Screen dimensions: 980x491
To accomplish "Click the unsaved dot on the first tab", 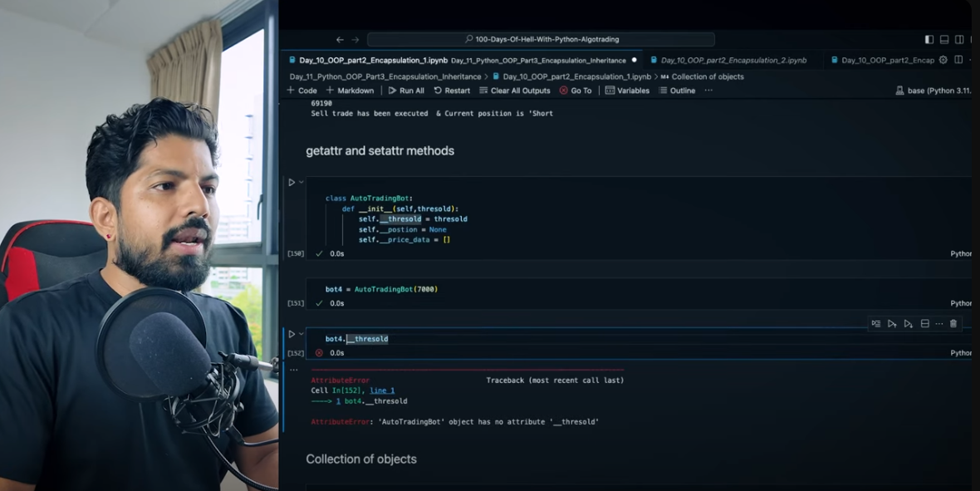I will pos(635,60).
